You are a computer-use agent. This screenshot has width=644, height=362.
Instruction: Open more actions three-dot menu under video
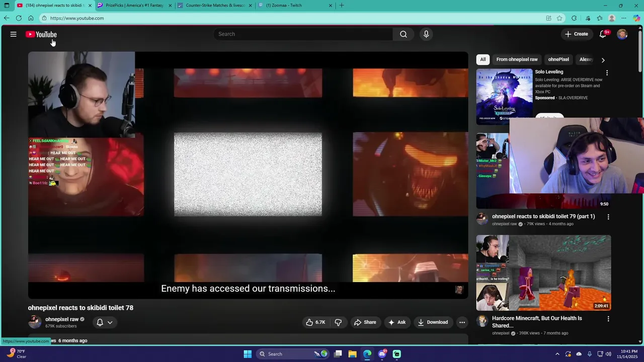coord(462,322)
